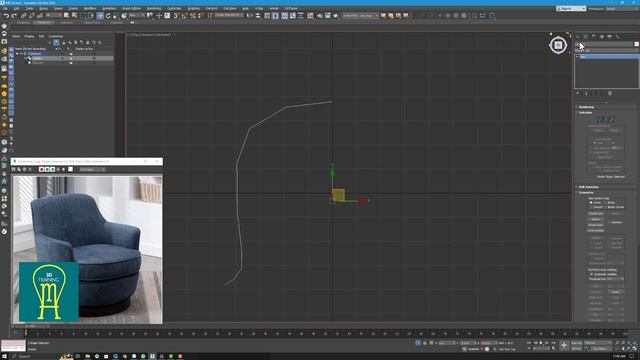640x360 pixels.
Task: Open the named selection sets dropdown
Action: (x=229, y=16)
